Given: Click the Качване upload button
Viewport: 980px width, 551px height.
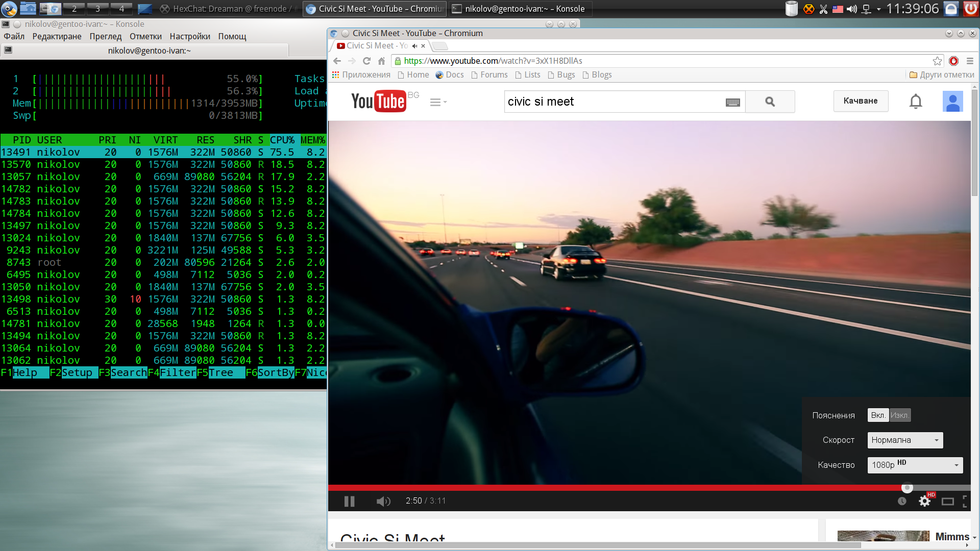Looking at the screenshot, I should point(861,101).
